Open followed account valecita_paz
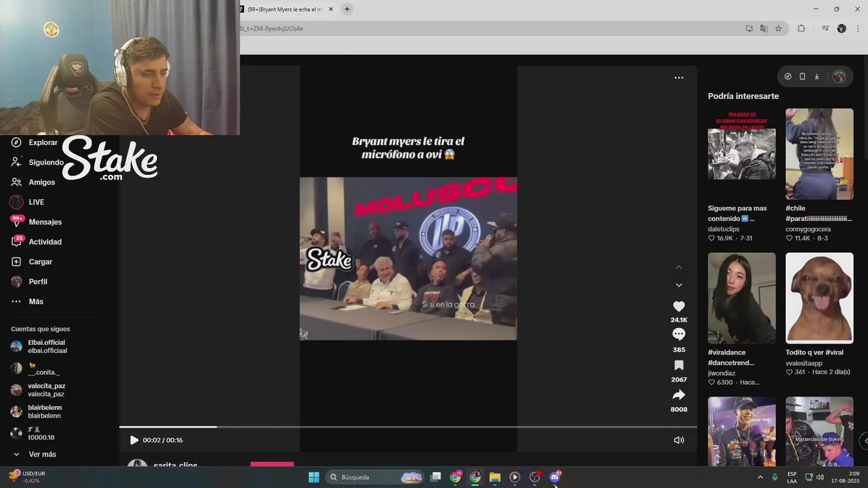Image resolution: width=868 pixels, height=488 pixels. coord(46,390)
